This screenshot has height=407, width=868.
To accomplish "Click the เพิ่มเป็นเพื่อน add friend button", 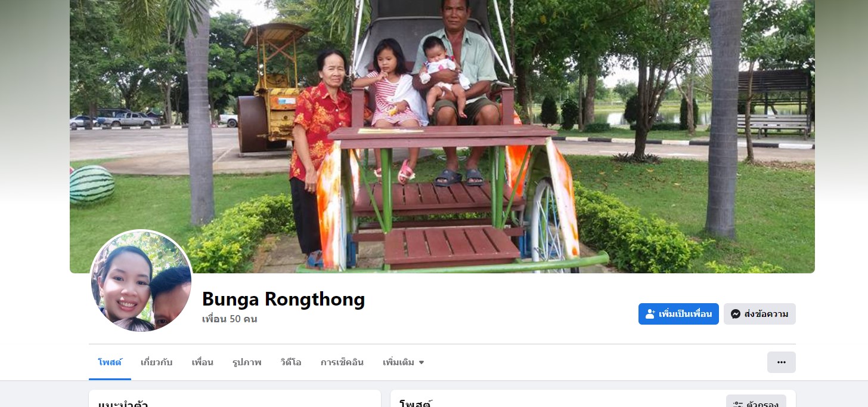I will [x=678, y=314].
